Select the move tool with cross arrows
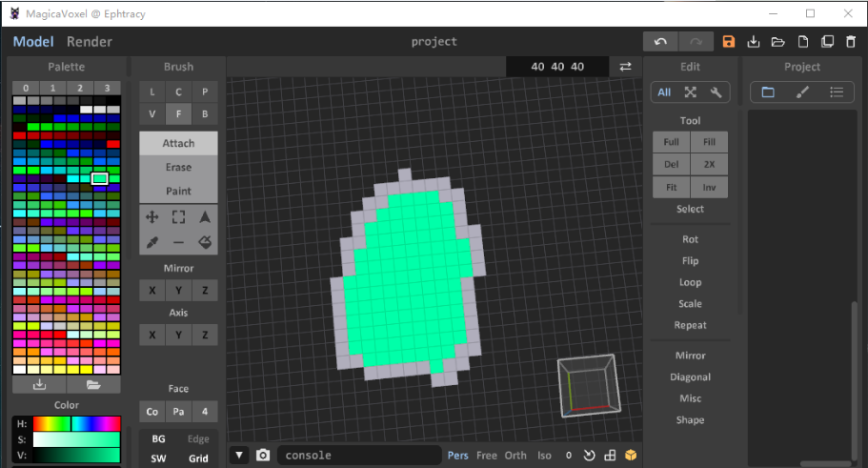This screenshot has width=868, height=468. pyautogui.click(x=151, y=217)
